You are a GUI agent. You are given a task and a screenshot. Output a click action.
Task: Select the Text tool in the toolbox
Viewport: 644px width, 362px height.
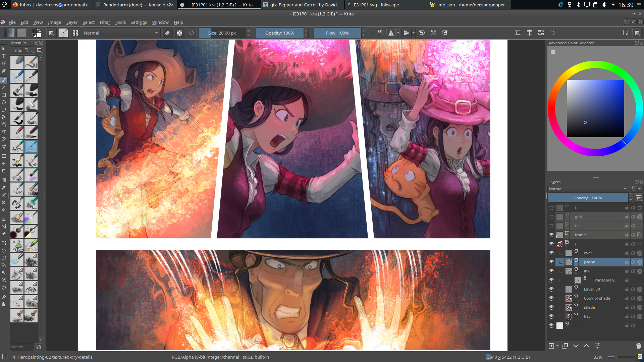(x=4, y=56)
